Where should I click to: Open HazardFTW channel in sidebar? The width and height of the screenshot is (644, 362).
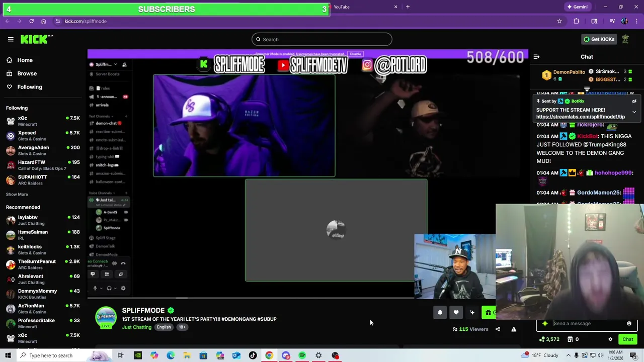[x=43, y=165]
